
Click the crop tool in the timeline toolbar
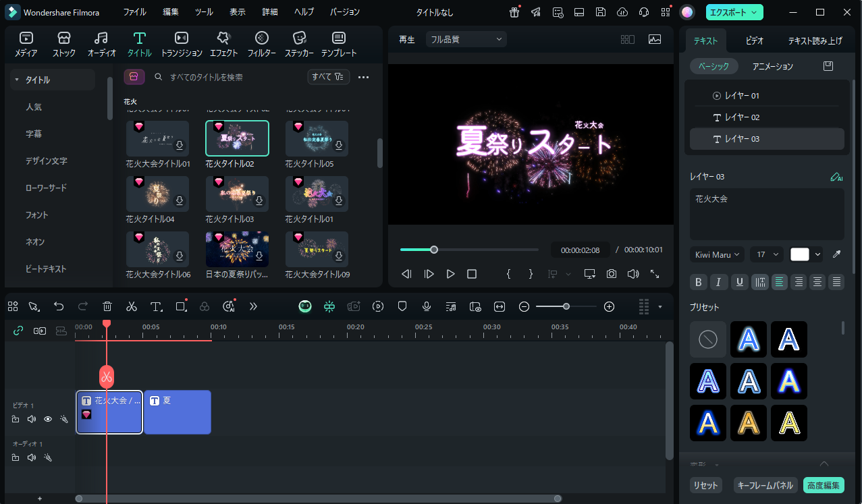tap(181, 306)
